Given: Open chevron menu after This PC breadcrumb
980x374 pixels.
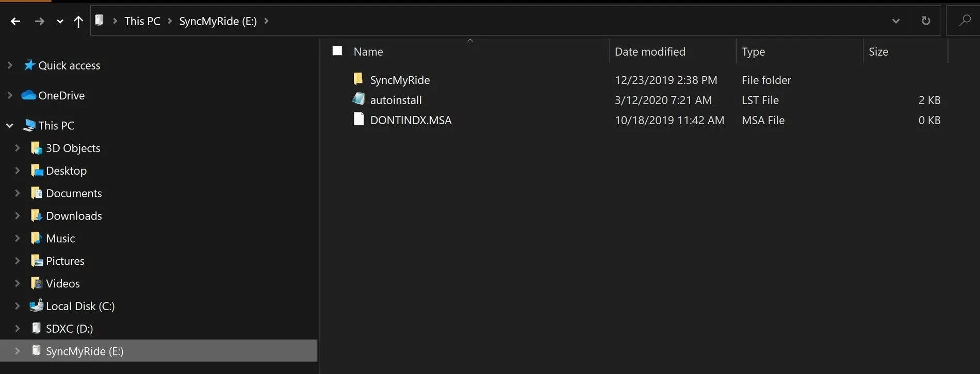Looking at the screenshot, I should [x=170, y=21].
